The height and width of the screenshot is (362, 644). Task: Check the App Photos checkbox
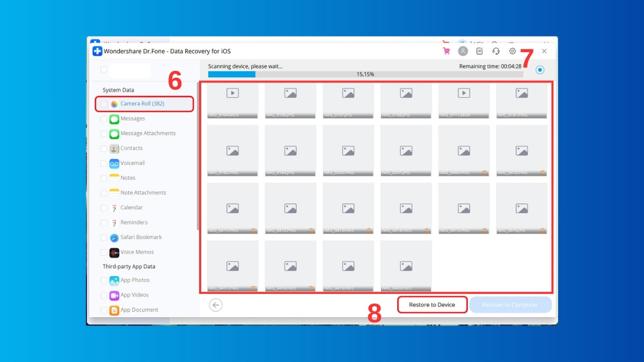click(x=104, y=280)
